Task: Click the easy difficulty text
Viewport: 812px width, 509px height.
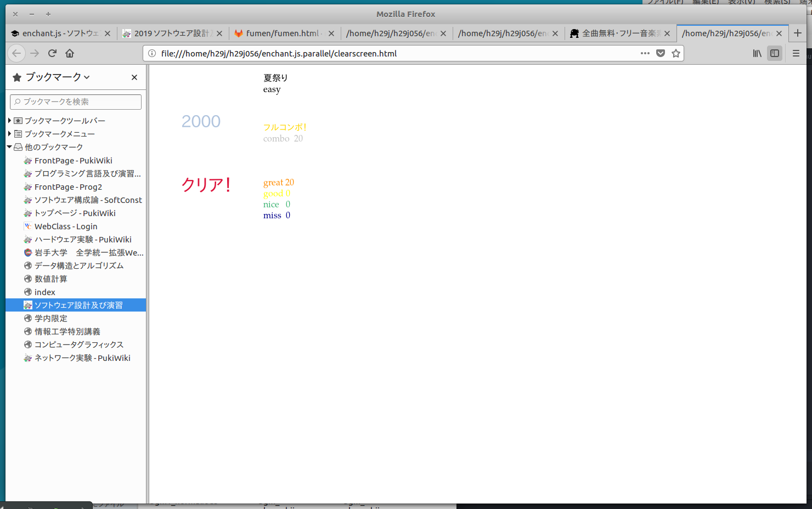Action: point(272,89)
